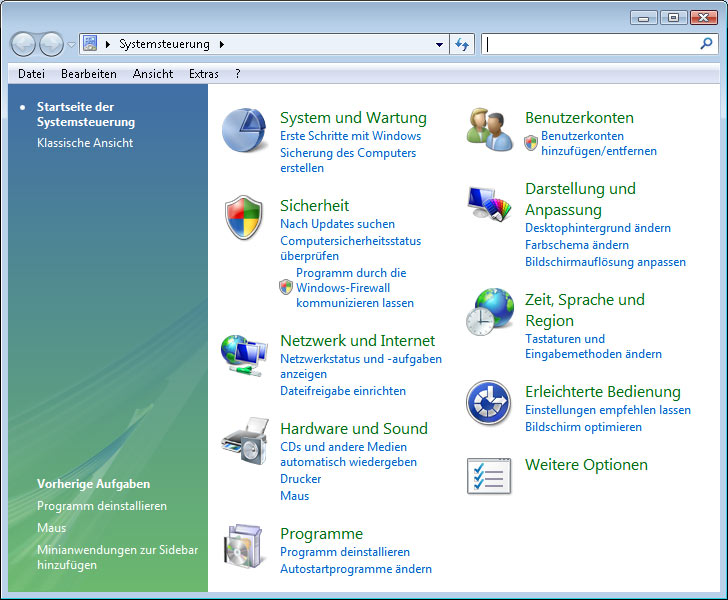The image size is (728, 600).
Task: Click the Programme software box icon
Action: (243, 546)
